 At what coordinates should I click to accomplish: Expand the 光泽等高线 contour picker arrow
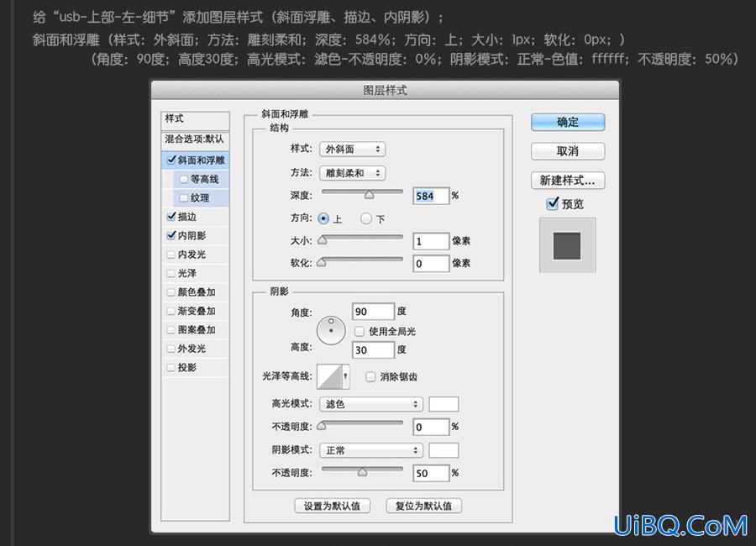coord(346,376)
